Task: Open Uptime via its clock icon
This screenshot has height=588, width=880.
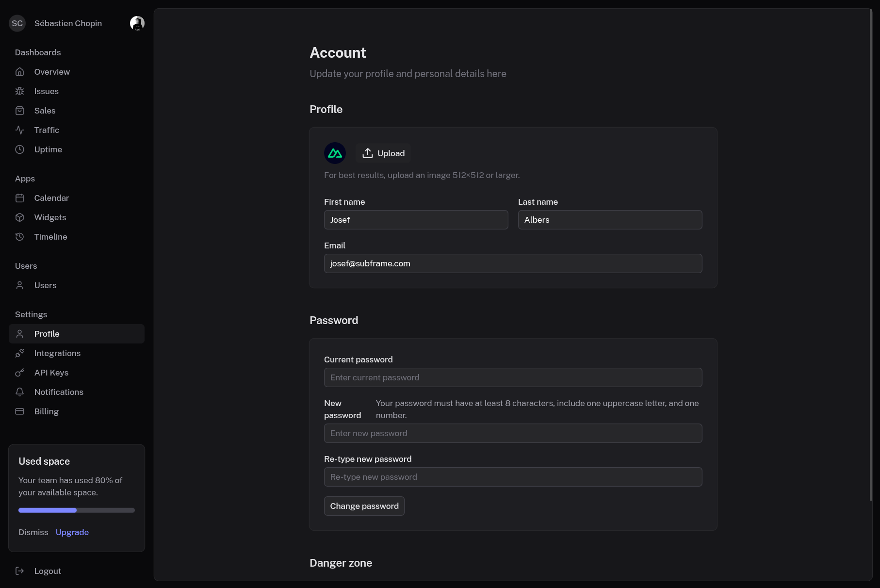Action: point(19,149)
